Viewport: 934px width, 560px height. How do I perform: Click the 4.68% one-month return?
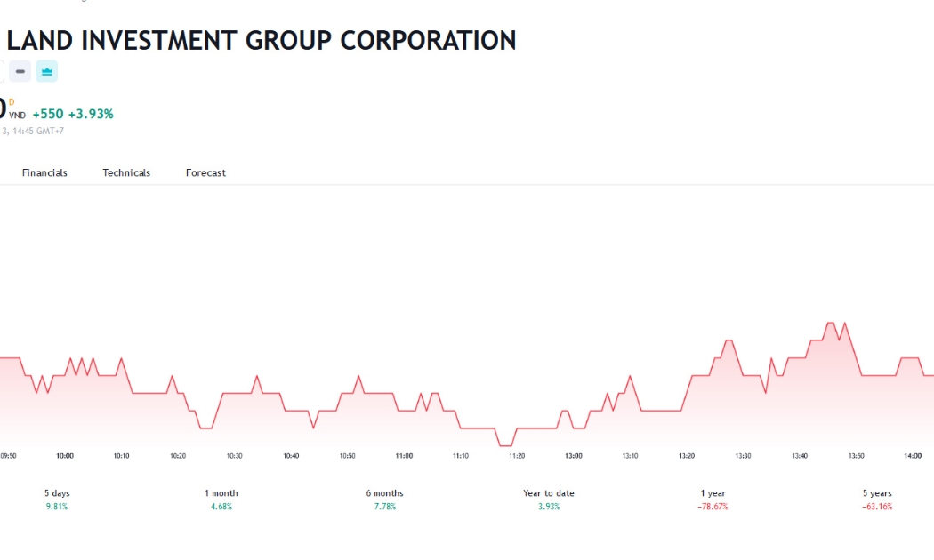221,507
